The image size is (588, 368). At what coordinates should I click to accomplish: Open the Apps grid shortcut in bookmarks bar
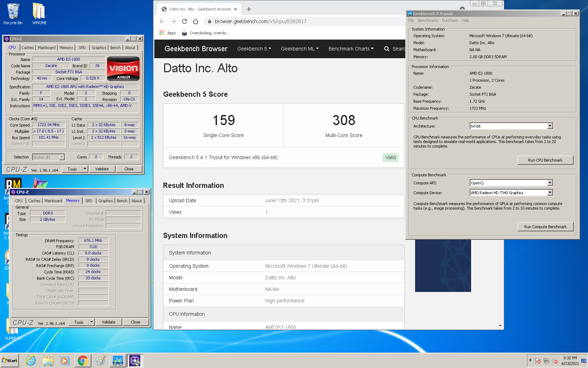pyautogui.click(x=168, y=33)
